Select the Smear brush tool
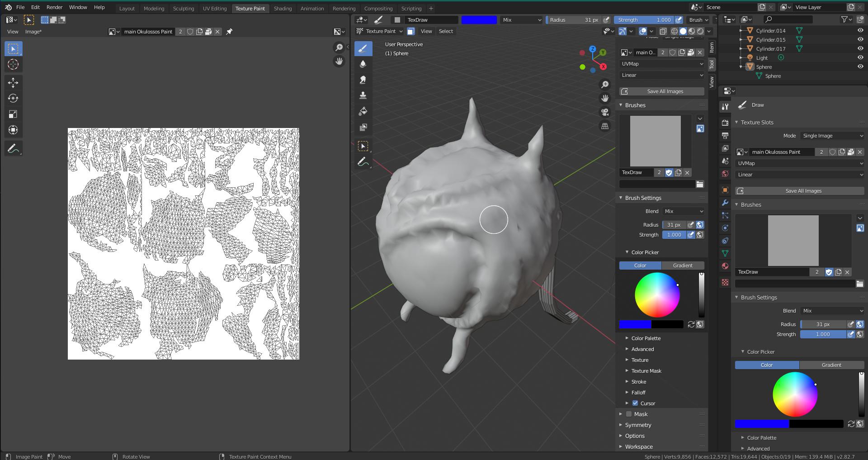868x460 pixels. coord(363,80)
